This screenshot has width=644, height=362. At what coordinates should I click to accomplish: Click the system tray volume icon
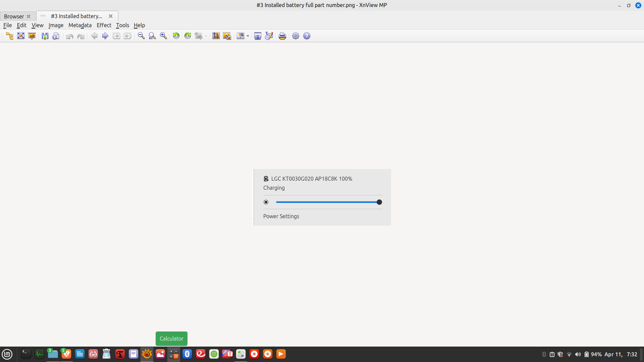tap(578, 354)
